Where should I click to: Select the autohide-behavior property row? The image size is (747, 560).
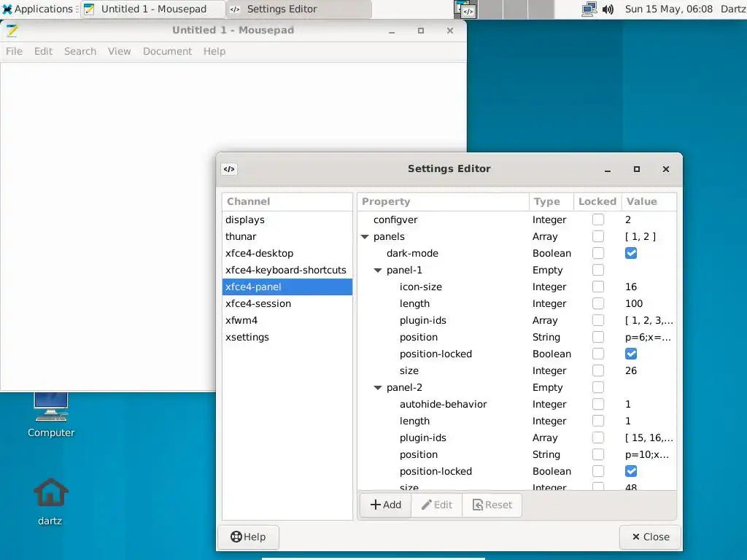[x=517, y=404]
